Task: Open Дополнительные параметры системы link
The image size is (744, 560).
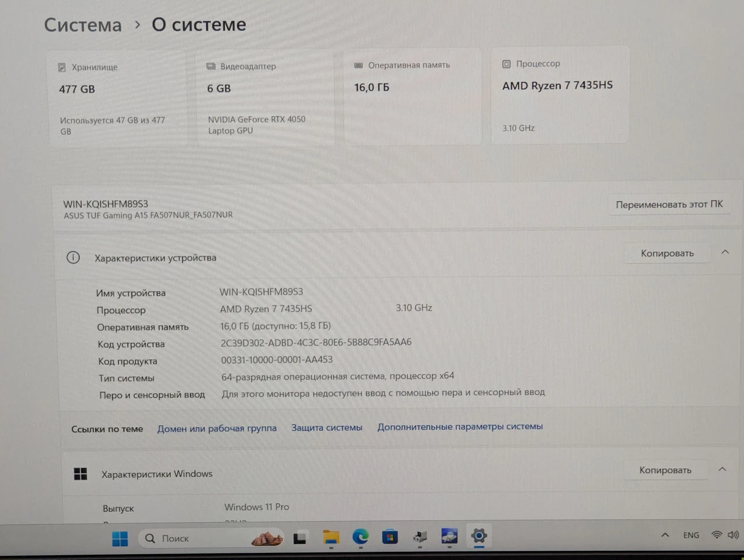Action: [460, 426]
